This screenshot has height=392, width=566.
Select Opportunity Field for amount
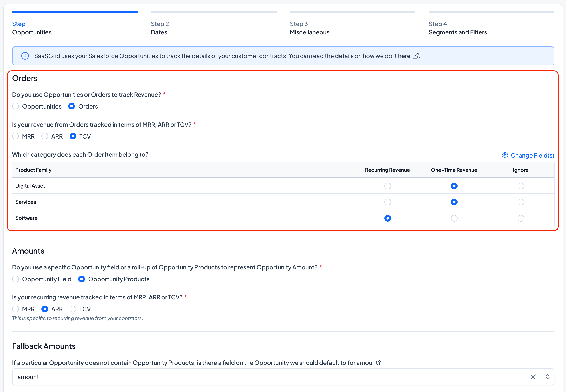tap(16, 279)
